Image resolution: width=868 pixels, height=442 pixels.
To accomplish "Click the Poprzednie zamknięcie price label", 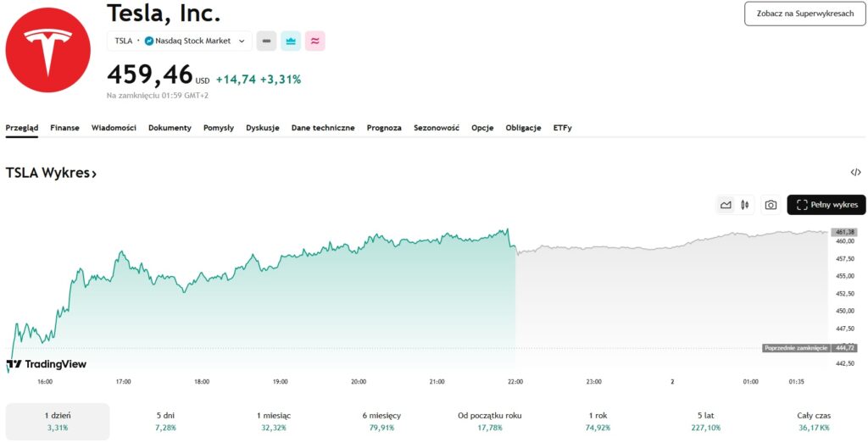I will pyautogui.click(x=795, y=348).
